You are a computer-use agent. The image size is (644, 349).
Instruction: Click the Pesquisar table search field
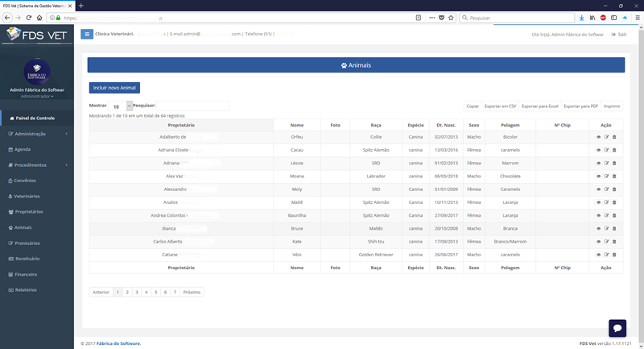pos(192,106)
